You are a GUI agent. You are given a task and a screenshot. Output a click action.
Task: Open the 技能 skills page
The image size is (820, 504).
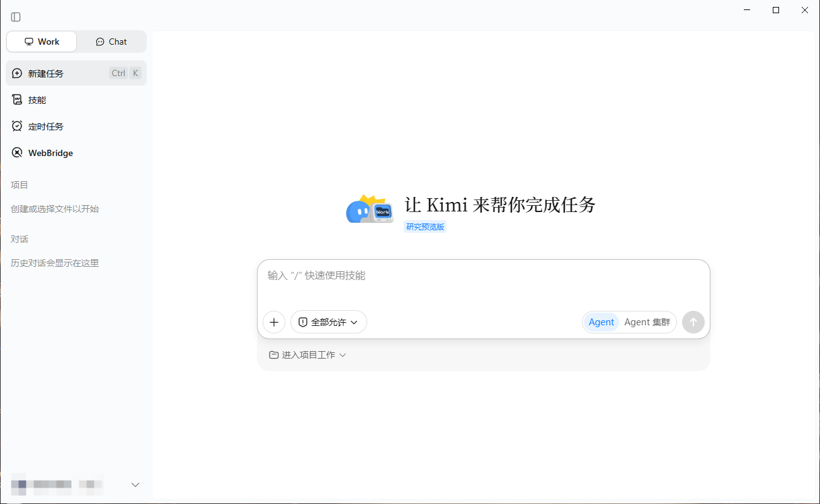point(76,99)
